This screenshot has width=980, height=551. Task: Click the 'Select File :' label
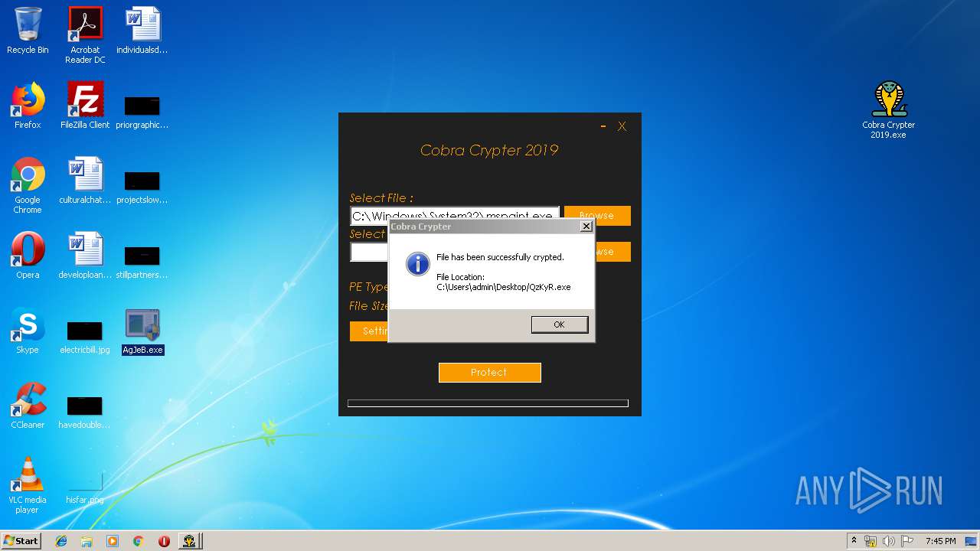[381, 198]
